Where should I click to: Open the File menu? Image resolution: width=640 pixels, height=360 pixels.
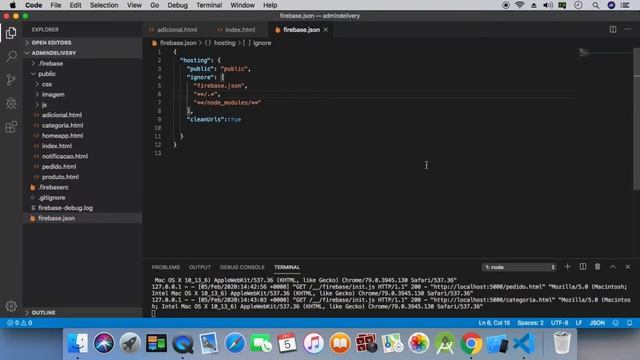tap(56, 5)
